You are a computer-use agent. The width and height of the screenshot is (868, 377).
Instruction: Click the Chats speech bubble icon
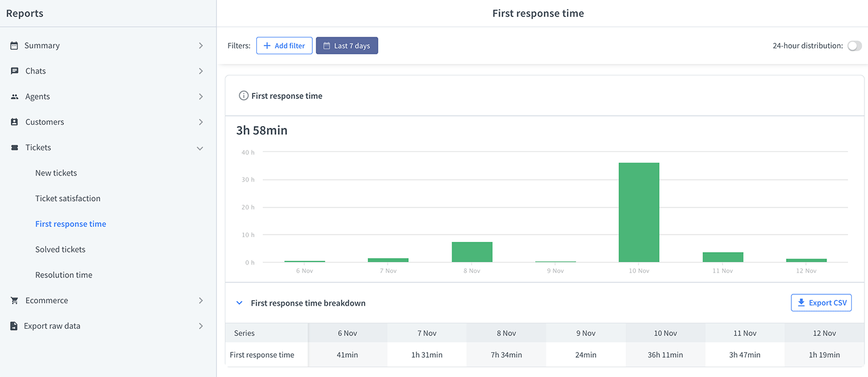pos(14,71)
